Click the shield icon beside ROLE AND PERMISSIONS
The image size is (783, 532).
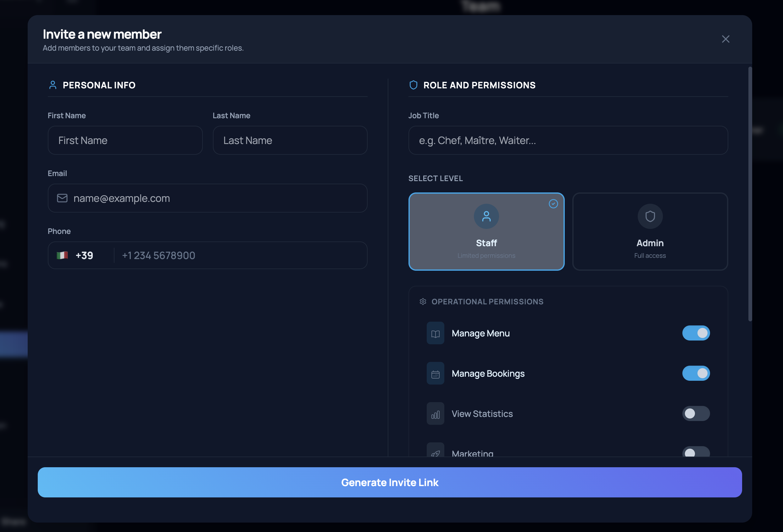pyautogui.click(x=414, y=85)
